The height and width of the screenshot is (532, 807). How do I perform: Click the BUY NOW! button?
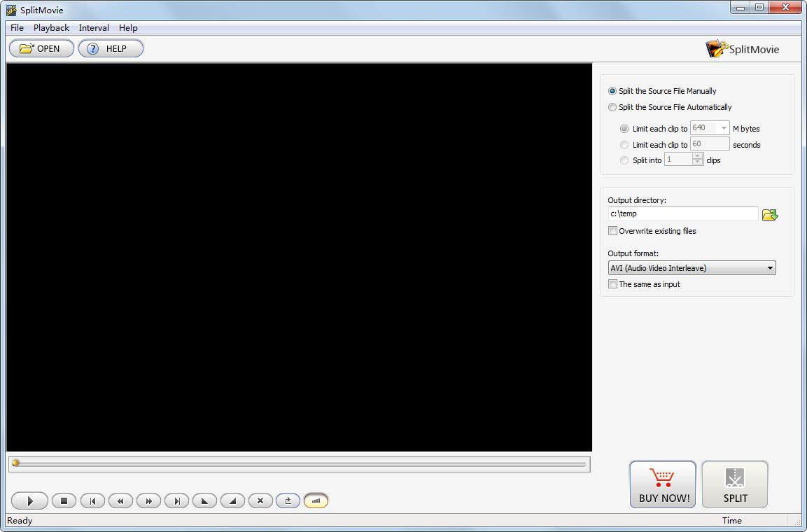[663, 484]
